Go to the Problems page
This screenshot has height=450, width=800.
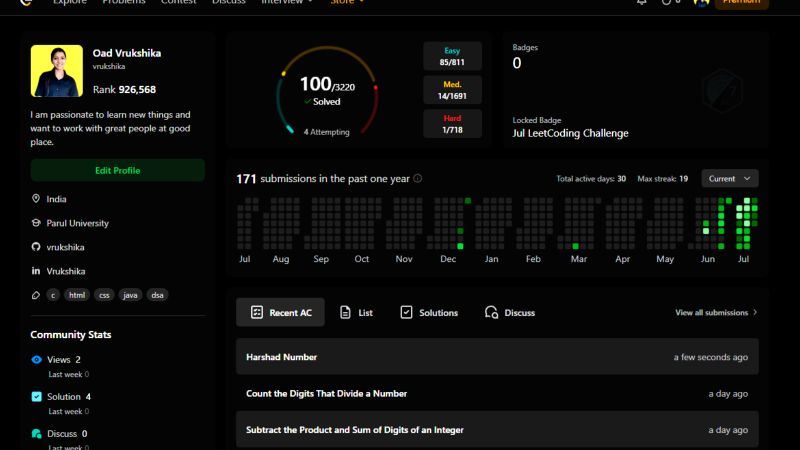coord(124,2)
